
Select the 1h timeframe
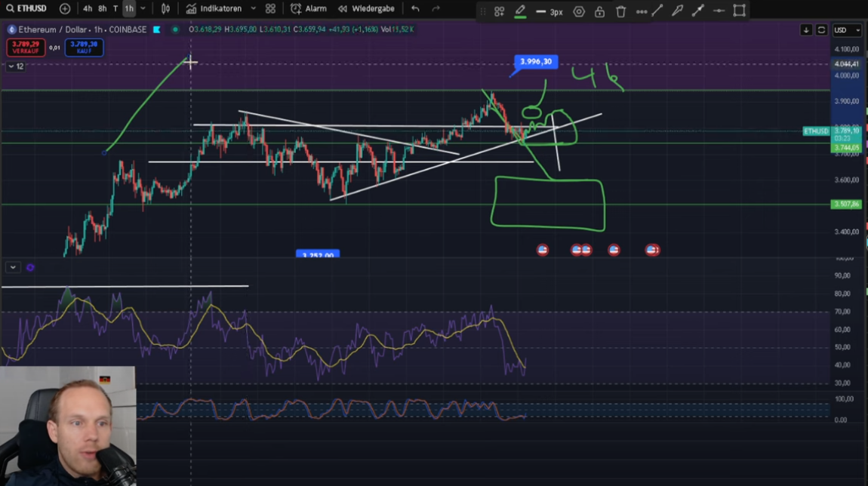point(129,8)
